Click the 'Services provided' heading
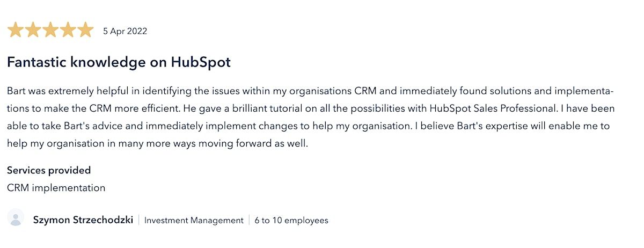The width and height of the screenshot is (644, 248). (49, 170)
